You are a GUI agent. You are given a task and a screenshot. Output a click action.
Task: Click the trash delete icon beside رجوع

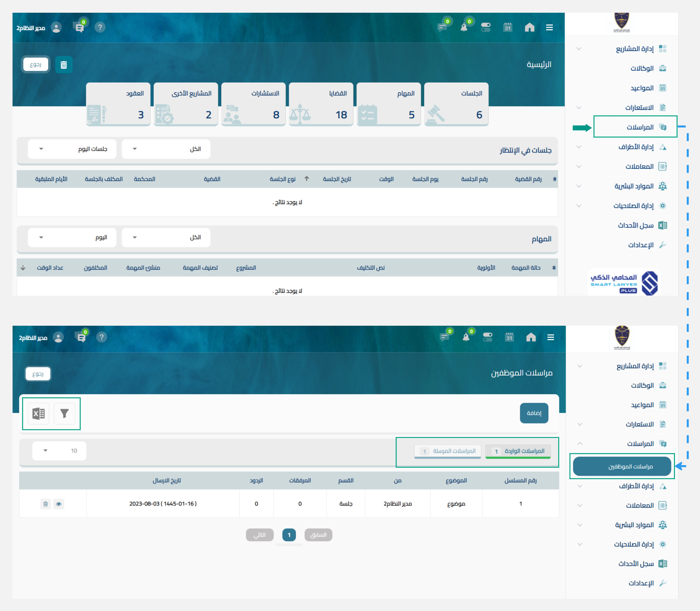click(64, 65)
